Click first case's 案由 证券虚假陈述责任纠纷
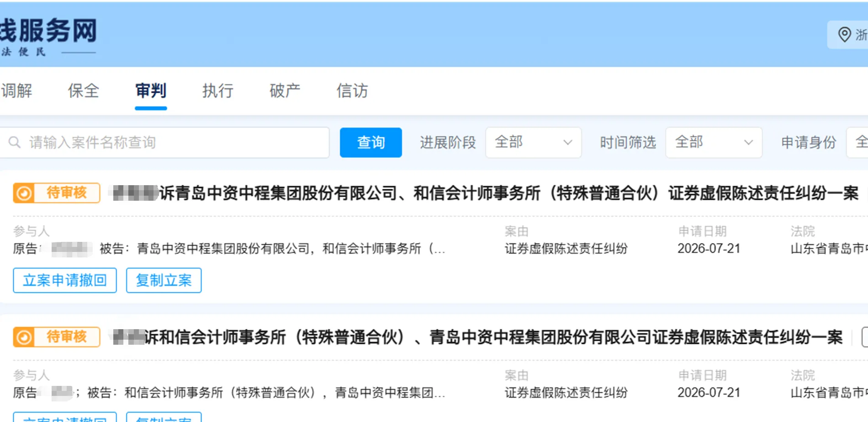Image resolution: width=868 pixels, height=422 pixels. (566, 249)
